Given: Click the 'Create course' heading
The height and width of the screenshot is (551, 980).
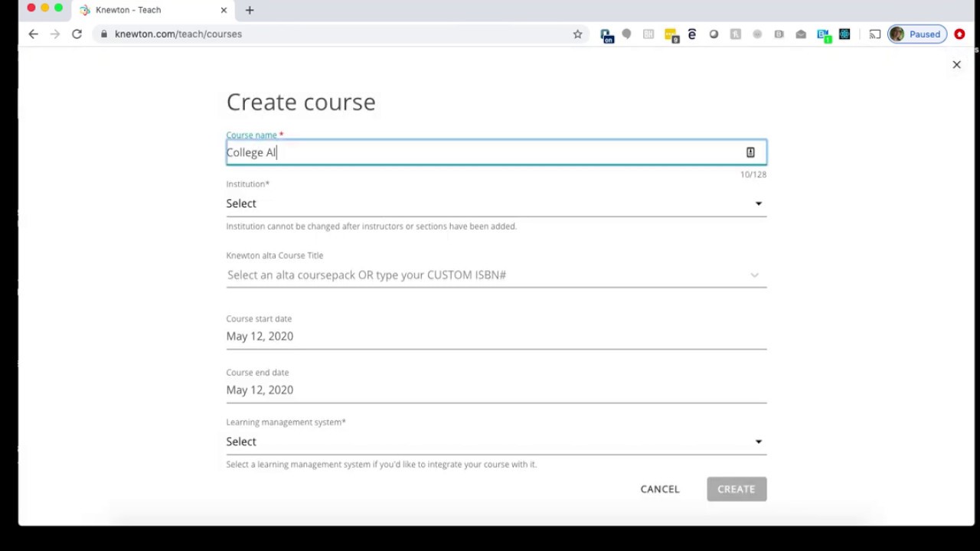Looking at the screenshot, I should pos(301,102).
